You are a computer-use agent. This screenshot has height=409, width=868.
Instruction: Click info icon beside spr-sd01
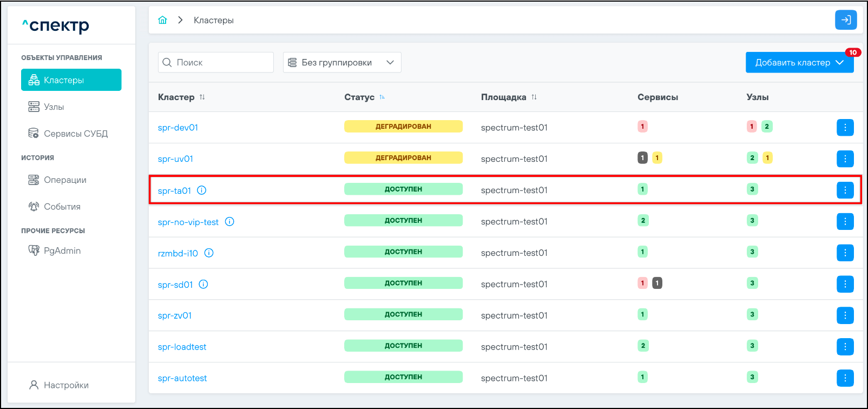pyautogui.click(x=203, y=285)
